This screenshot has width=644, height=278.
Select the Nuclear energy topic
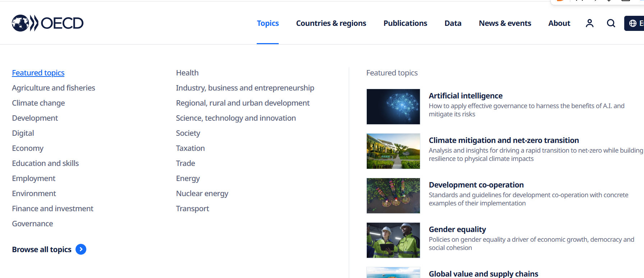[202, 194]
